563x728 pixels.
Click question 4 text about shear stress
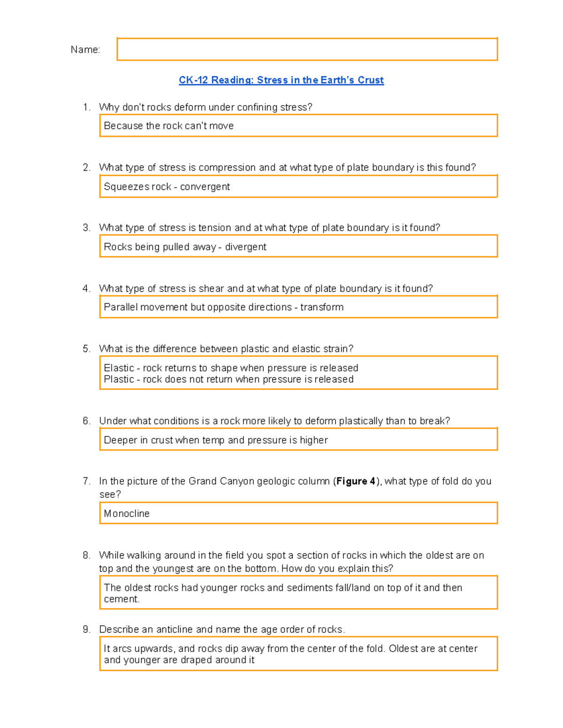(266, 288)
